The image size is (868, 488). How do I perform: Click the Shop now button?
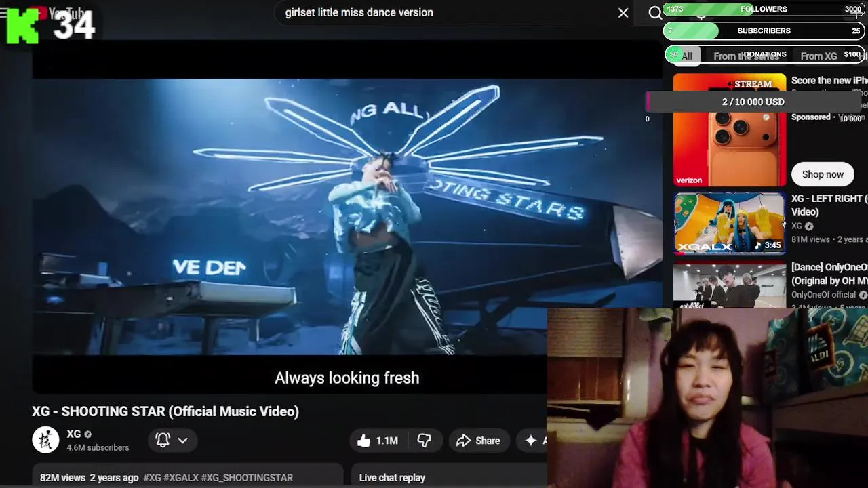click(x=823, y=174)
